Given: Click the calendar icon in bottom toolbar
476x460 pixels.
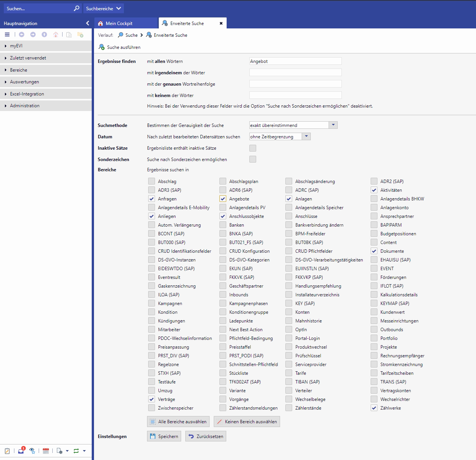Looking at the screenshot, I should click(x=46, y=451).
